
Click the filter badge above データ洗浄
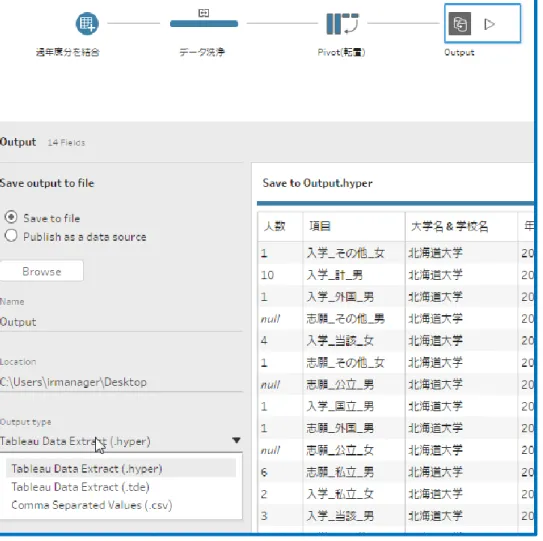point(204,13)
